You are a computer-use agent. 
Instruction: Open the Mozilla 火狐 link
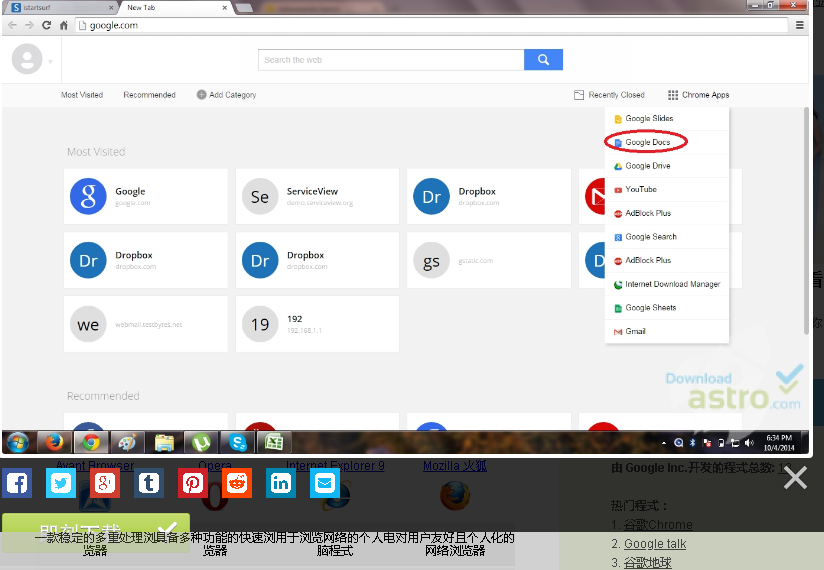[455, 465]
